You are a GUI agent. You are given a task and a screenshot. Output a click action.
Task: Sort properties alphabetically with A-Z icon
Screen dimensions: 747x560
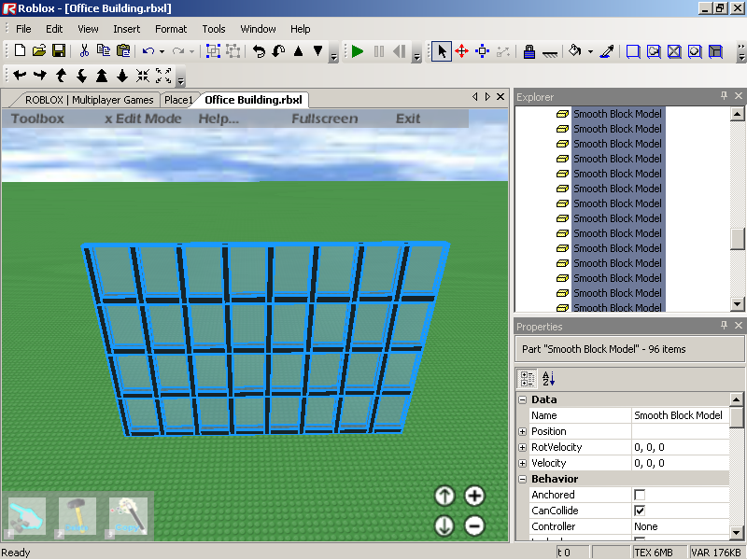(548, 379)
